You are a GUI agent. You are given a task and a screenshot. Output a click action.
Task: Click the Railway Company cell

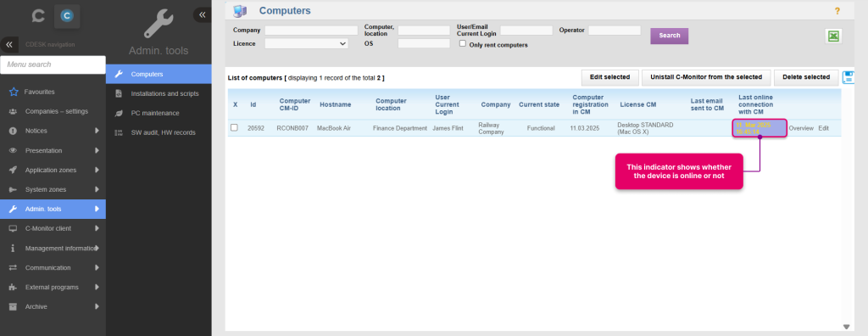[491, 129]
